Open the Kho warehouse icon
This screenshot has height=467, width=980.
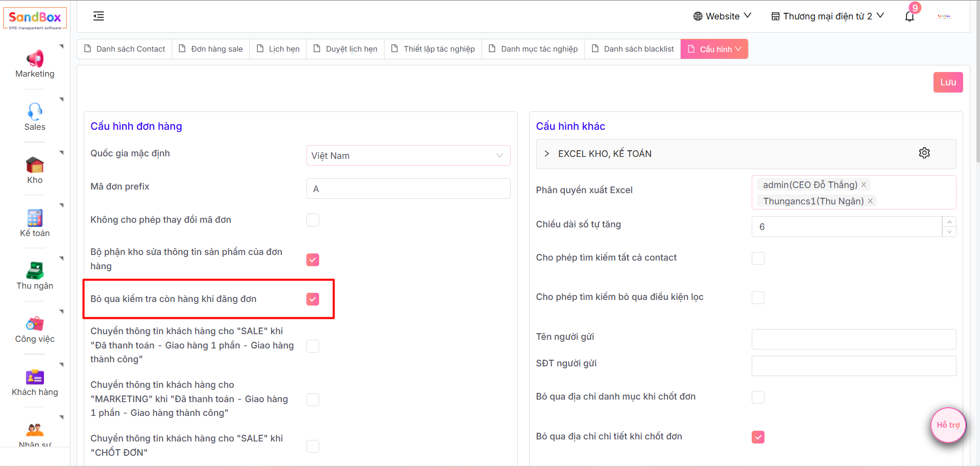pyautogui.click(x=35, y=165)
